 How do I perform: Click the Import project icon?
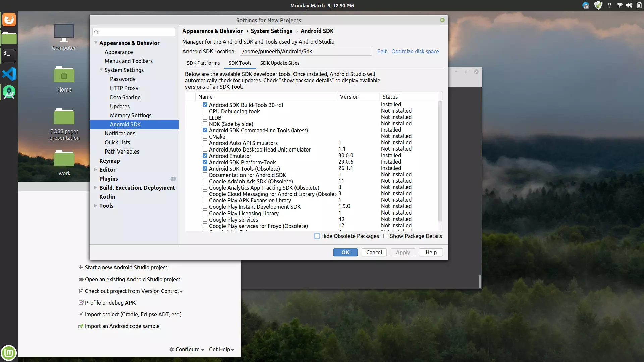[80, 314]
